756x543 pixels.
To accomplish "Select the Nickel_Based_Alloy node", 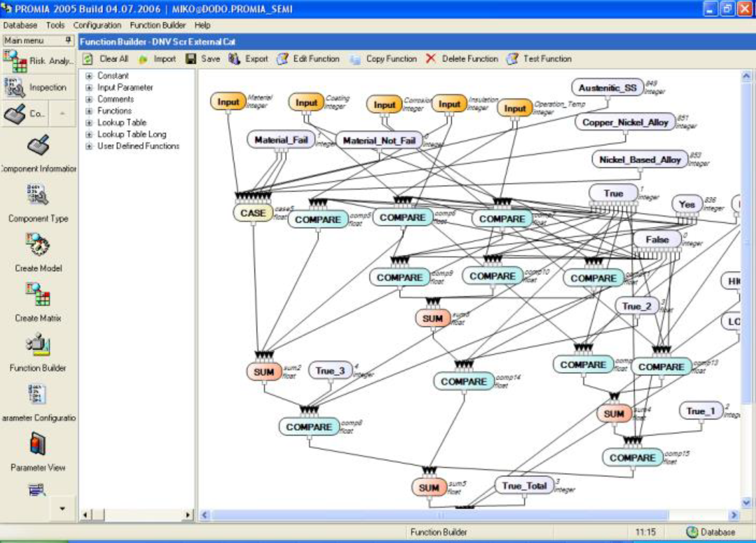I will [x=640, y=159].
